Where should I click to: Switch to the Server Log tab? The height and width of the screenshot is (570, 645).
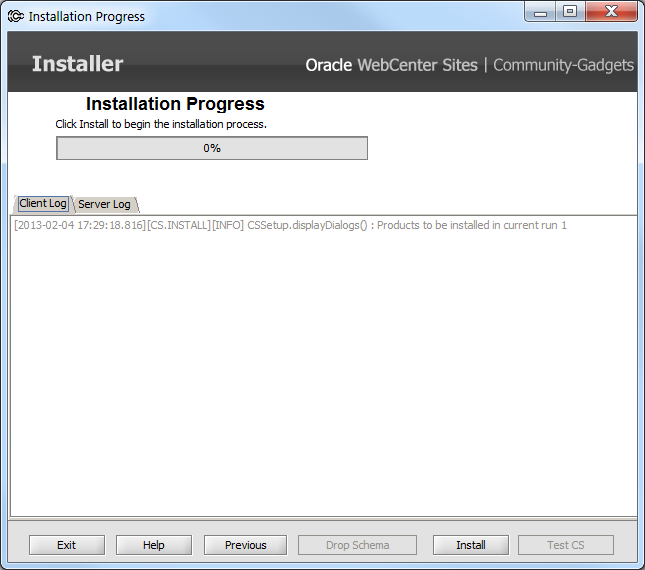104,204
